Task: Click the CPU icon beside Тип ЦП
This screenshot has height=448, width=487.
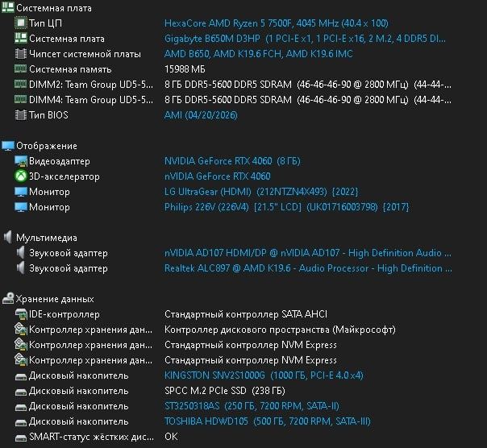Action: [x=20, y=23]
